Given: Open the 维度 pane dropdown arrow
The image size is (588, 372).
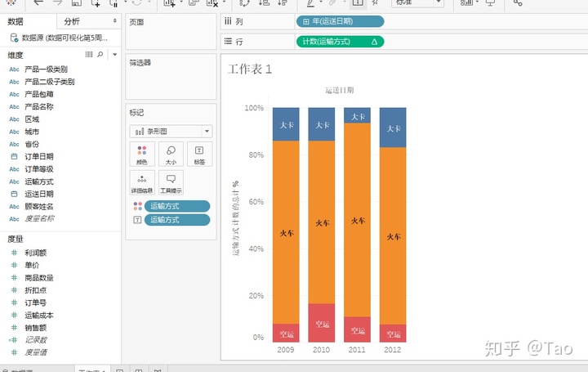Looking at the screenshot, I should click(115, 55).
